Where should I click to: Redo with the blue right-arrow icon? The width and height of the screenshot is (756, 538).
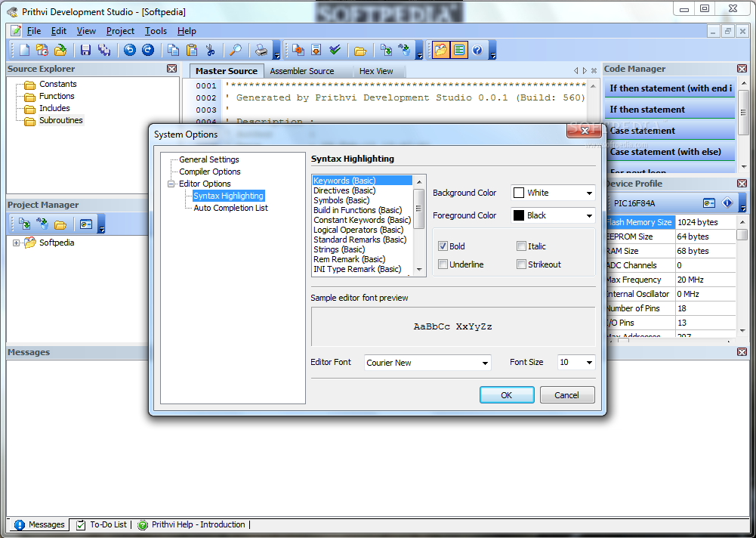tap(148, 50)
